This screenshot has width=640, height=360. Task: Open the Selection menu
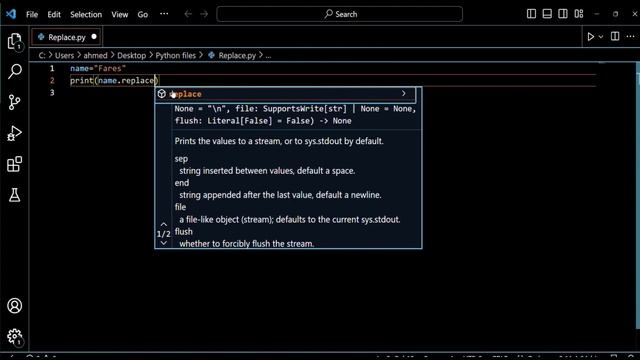pyautogui.click(x=86, y=14)
